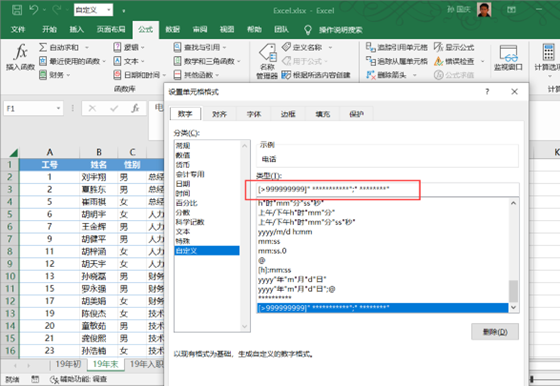
Task: Click the category list scrollbar up arrow
Action: [x=245, y=145]
